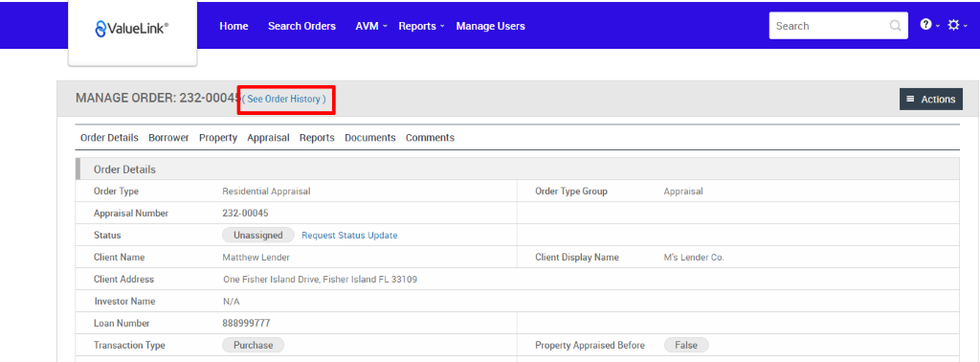
Task: Expand the Reports dropdown in navbar
Action: tap(421, 26)
